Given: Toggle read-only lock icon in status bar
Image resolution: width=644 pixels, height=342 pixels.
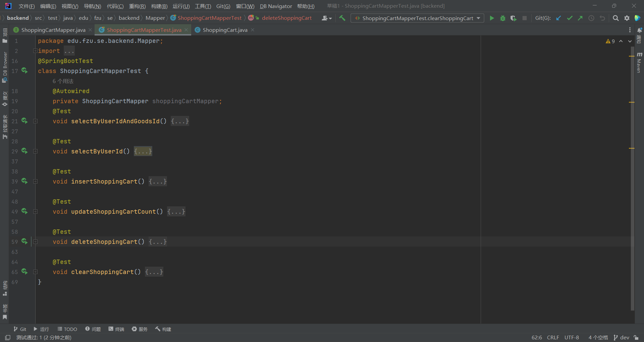Looking at the screenshot, I should point(636,337).
